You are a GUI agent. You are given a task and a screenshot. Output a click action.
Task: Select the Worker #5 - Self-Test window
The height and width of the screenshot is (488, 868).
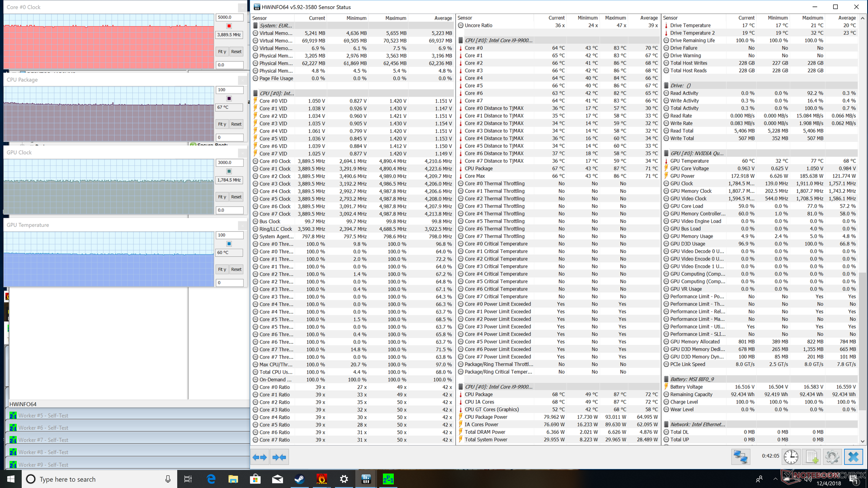tap(43, 415)
